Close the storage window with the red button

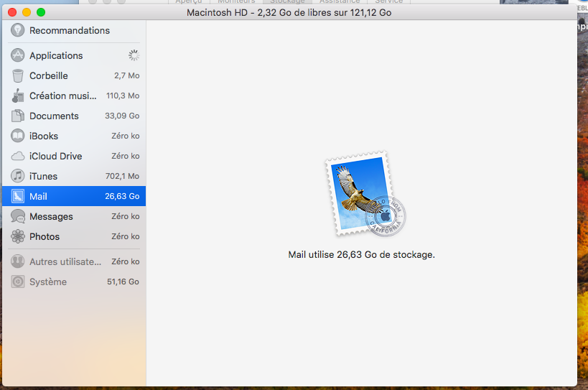point(12,12)
